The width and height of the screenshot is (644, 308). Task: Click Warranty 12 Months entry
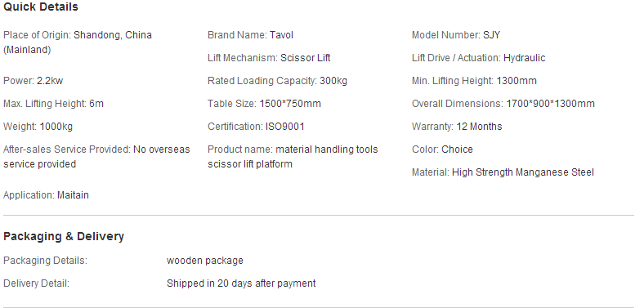457,127
